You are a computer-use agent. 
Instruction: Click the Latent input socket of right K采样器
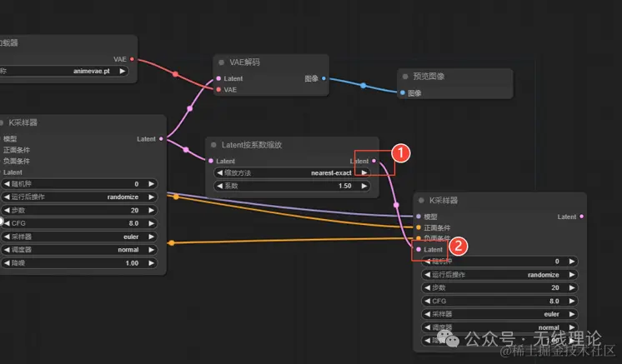[419, 250]
